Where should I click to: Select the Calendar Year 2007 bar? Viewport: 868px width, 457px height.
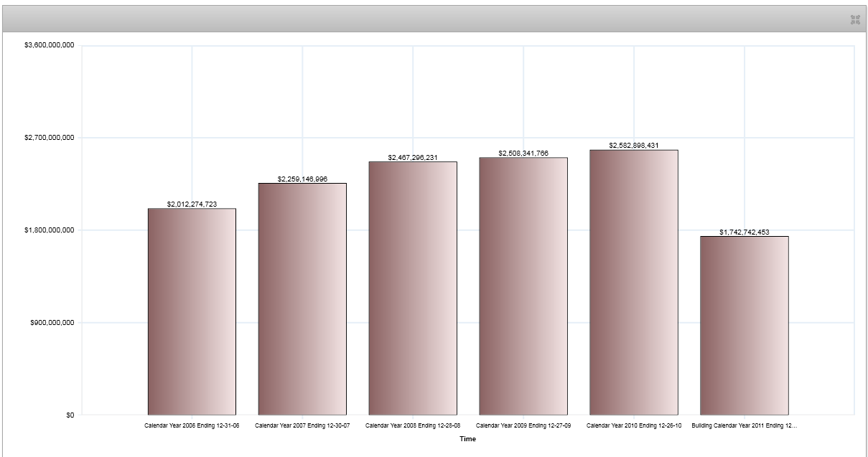[302, 298]
